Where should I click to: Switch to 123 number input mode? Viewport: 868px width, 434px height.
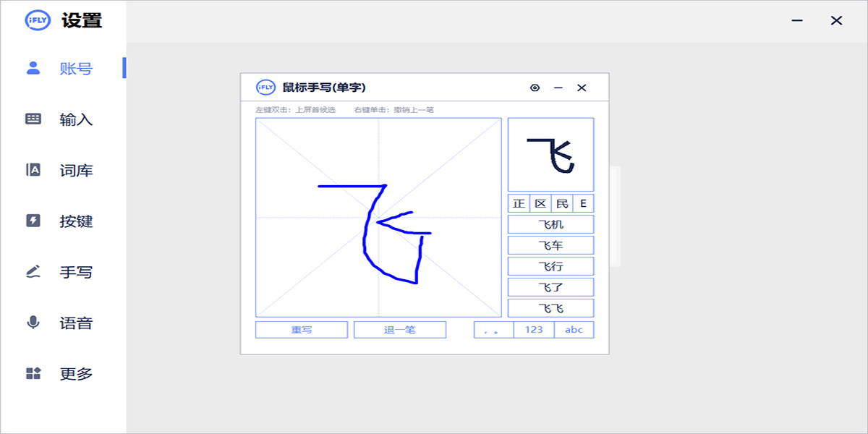click(x=534, y=330)
